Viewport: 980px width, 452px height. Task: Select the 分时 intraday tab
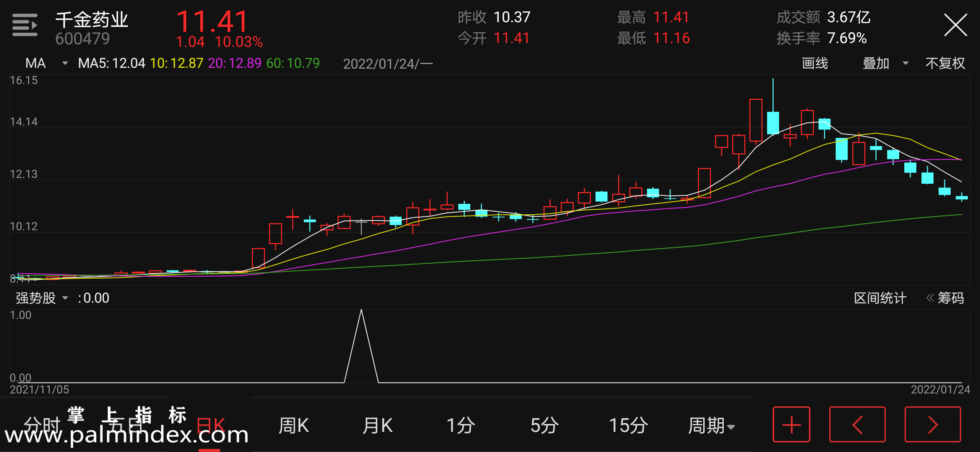42,426
